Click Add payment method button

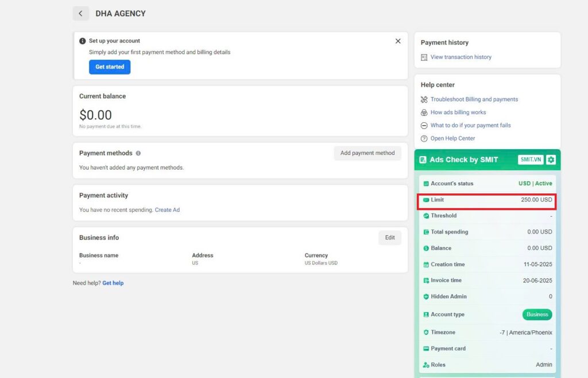(367, 153)
